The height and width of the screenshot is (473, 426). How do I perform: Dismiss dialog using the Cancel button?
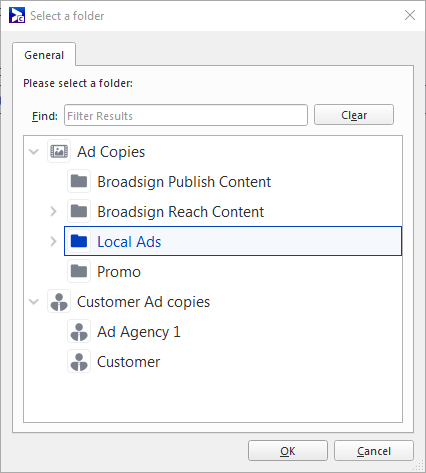pos(374,451)
